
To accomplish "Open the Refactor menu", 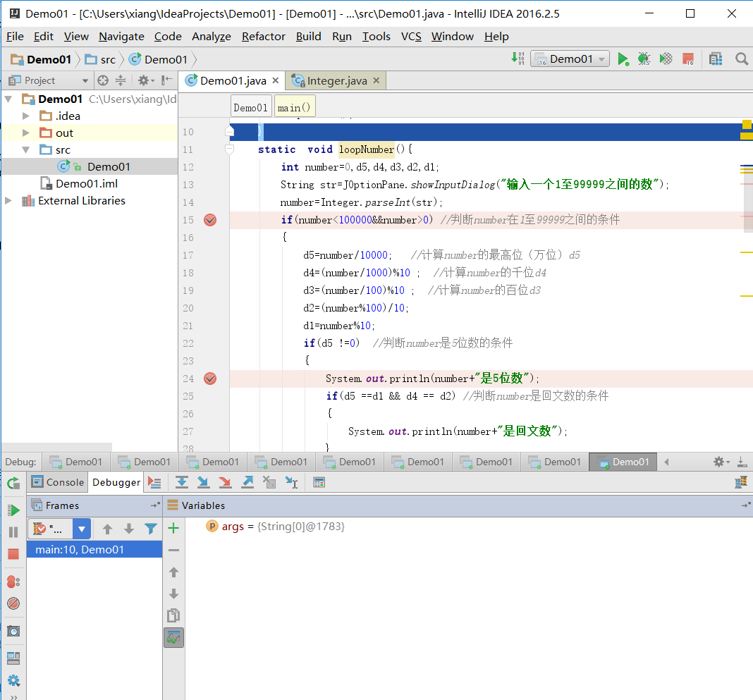I will (x=263, y=37).
